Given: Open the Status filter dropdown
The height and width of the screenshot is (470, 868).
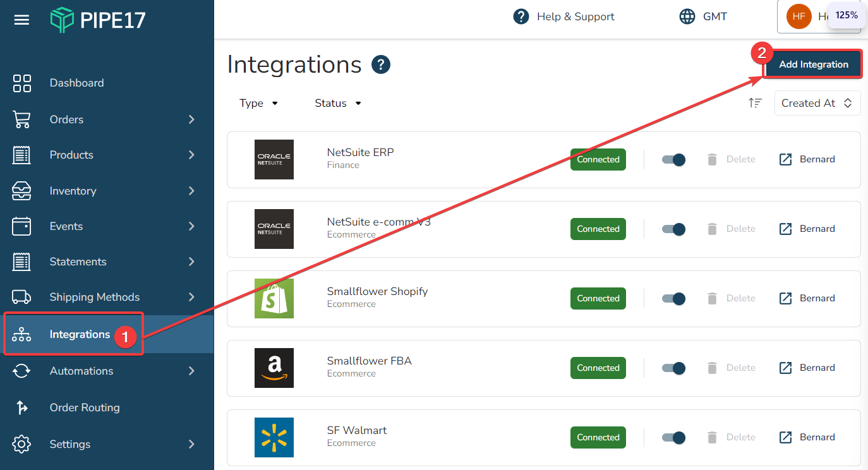Looking at the screenshot, I should point(338,103).
